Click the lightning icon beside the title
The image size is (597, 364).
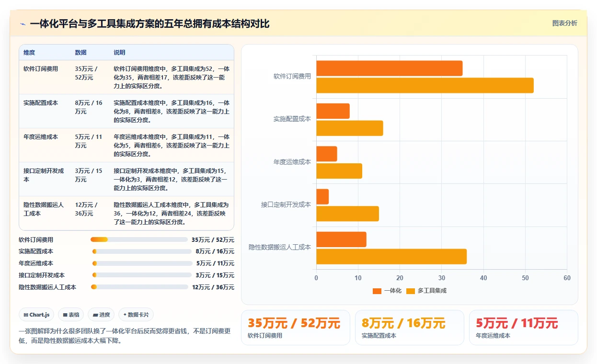[23, 23]
